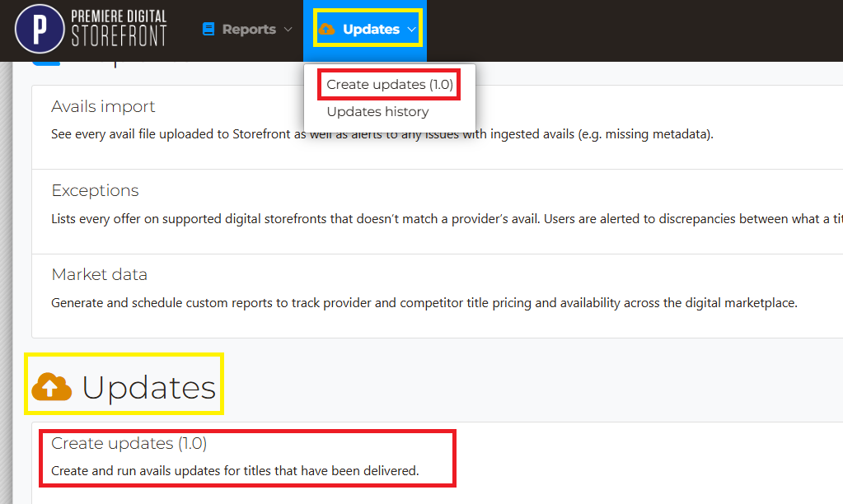The image size is (843, 504).
Task: Click the large Updates section title
Action: [x=148, y=387]
